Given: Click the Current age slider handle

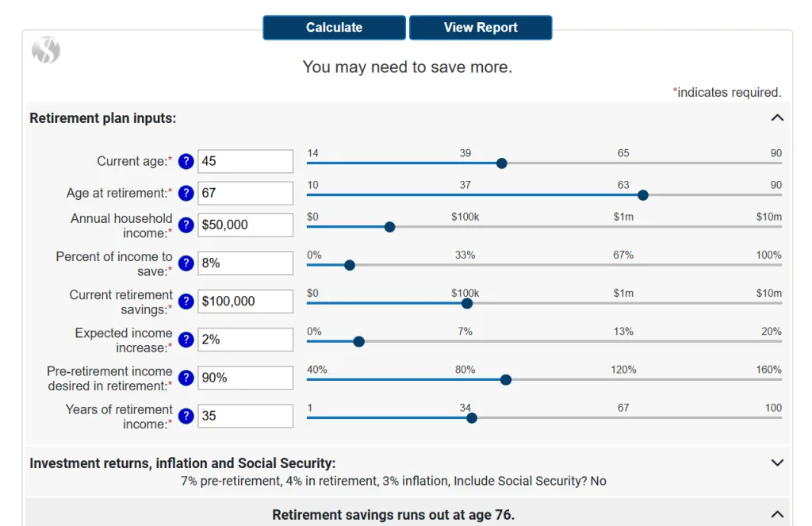Looking at the screenshot, I should pyautogui.click(x=501, y=163).
